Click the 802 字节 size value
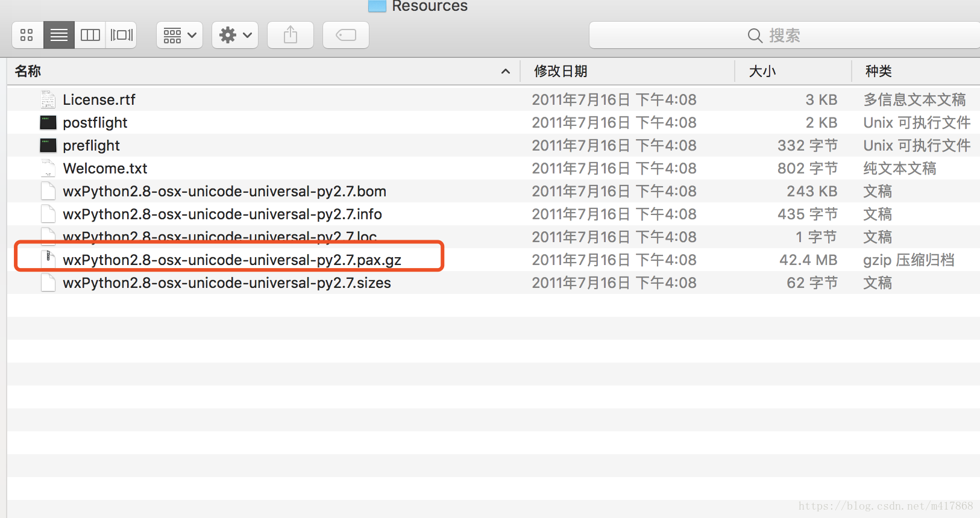 (x=808, y=168)
